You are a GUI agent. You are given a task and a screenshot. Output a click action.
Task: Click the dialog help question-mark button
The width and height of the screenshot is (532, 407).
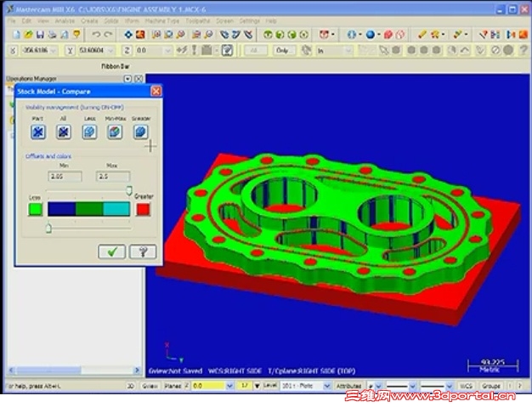pyautogui.click(x=143, y=252)
